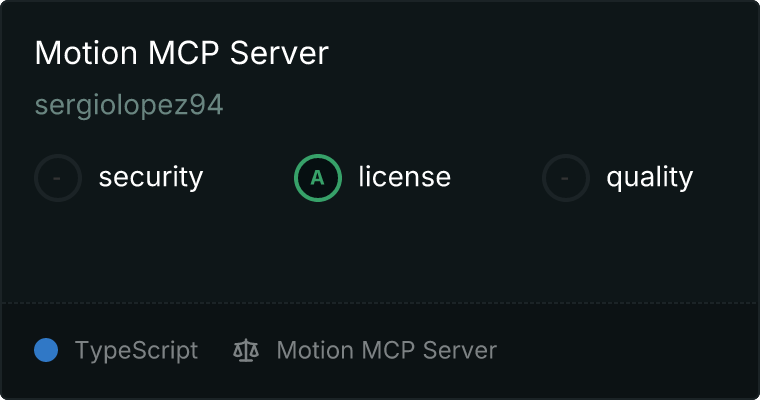Select the security label text

coord(151,177)
